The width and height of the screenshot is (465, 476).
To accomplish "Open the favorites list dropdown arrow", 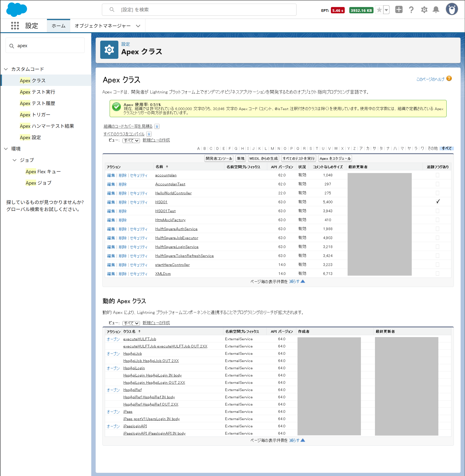I will [386, 10].
